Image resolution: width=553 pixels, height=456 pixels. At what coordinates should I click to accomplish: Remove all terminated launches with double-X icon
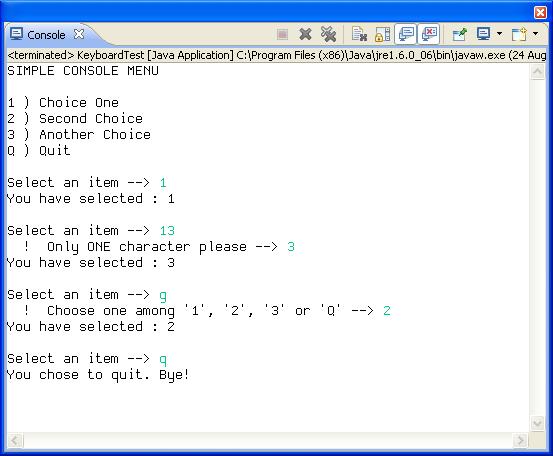(x=328, y=34)
